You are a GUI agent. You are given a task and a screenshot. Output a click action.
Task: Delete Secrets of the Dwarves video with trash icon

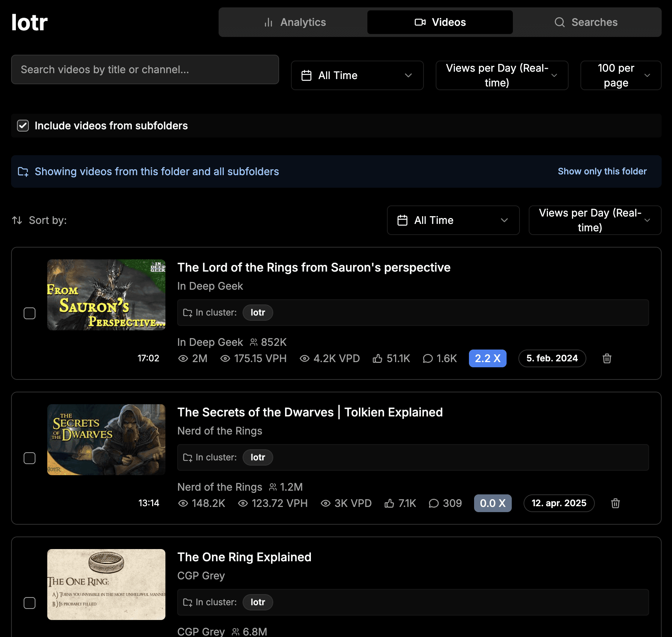[615, 503]
